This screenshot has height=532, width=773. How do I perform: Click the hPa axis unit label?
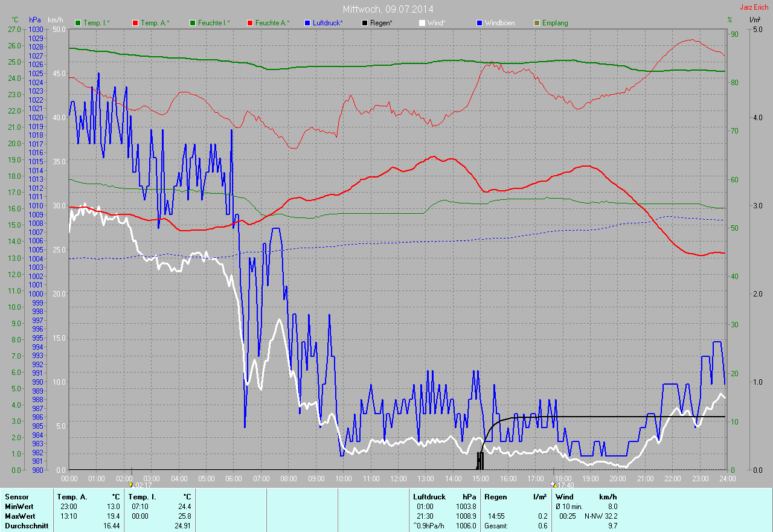[34, 20]
